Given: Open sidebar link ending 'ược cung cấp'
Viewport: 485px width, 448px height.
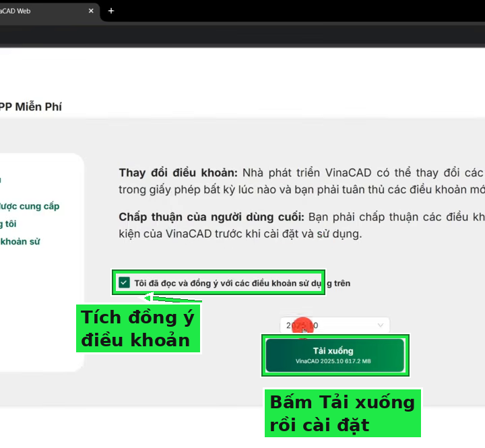Looking at the screenshot, I should pos(30,206).
